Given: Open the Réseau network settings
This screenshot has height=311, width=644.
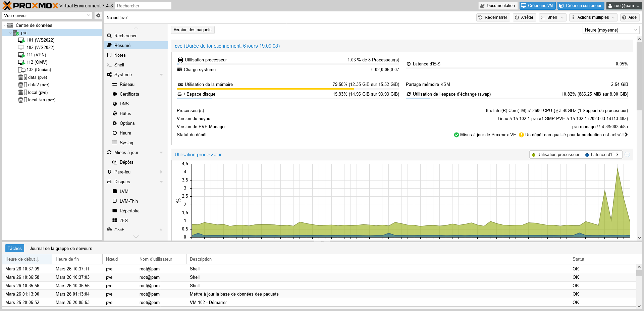Looking at the screenshot, I should pos(127,85).
